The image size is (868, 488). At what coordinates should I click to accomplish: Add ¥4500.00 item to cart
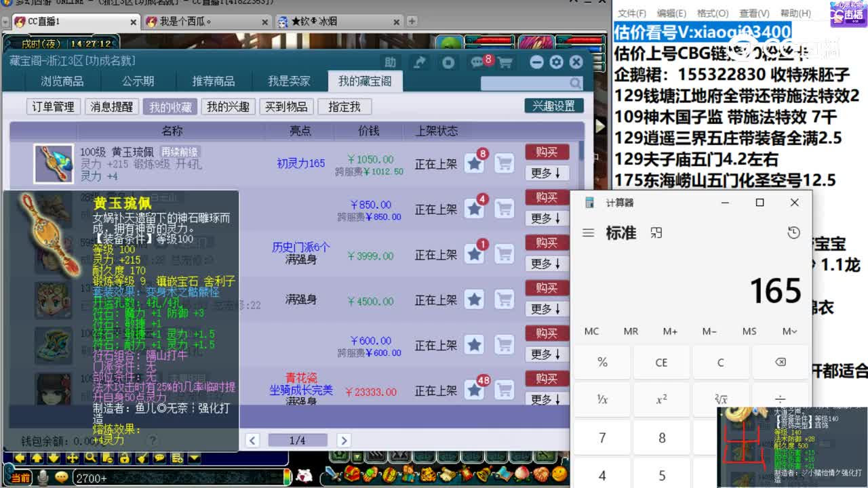click(504, 300)
